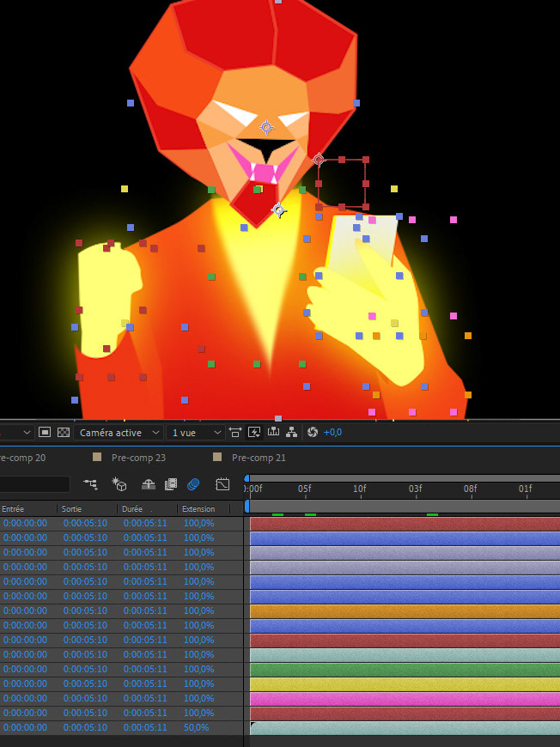Switch to the Pre-comp 21 tab
560x747 pixels.
259,458
